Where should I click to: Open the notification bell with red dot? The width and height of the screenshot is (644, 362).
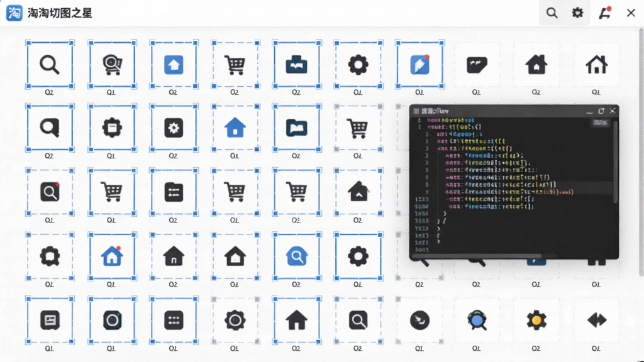pos(604,13)
